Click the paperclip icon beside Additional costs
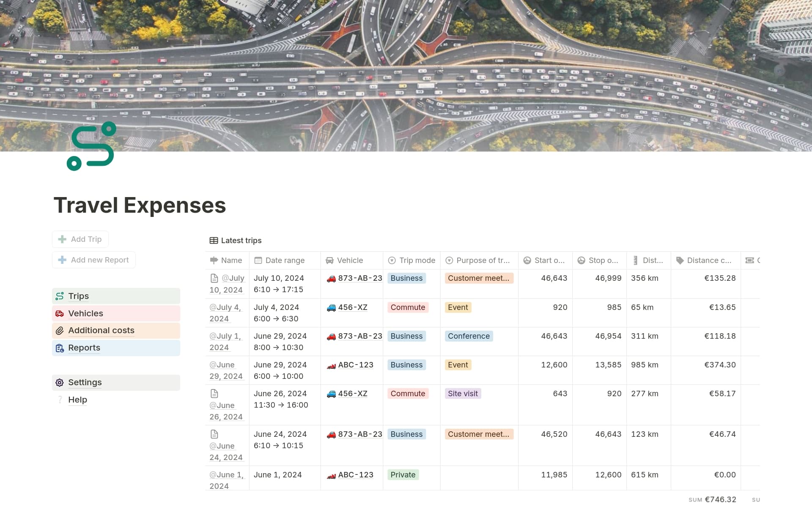The width and height of the screenshot is (812, 507). point(60,330)
